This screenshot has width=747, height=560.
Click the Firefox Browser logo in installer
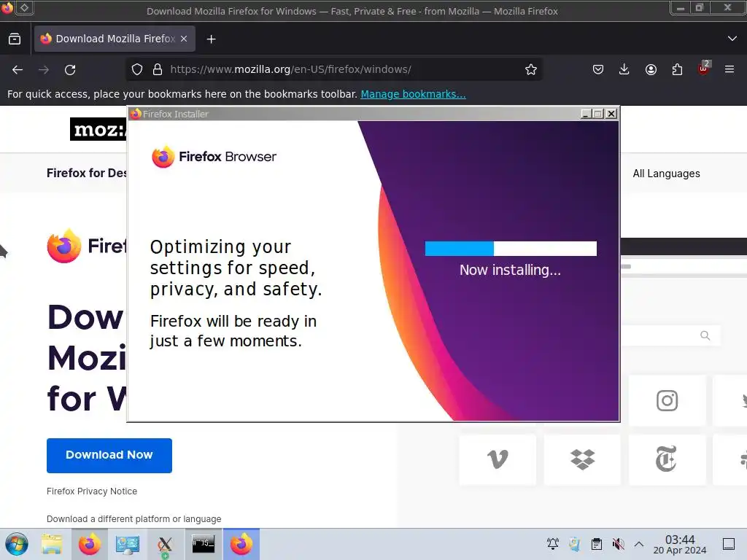click(214, 157)
